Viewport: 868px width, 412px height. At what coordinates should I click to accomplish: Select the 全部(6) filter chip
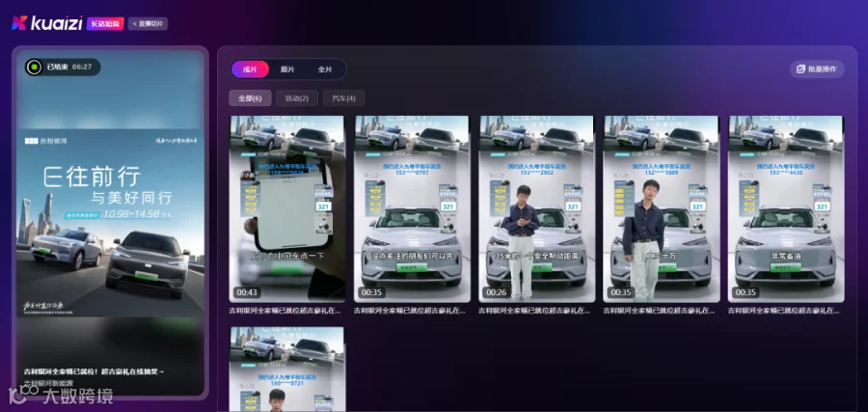pos(250,98)
